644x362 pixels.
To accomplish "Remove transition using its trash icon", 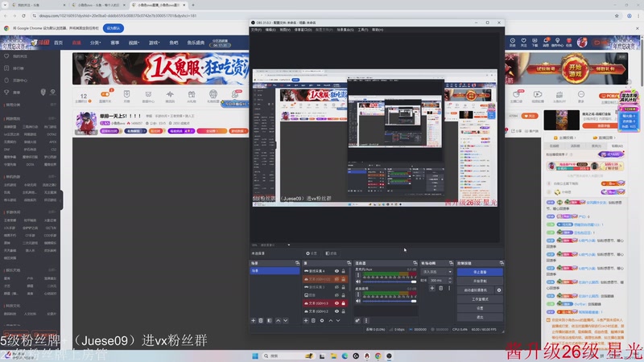I will point(440,289).
